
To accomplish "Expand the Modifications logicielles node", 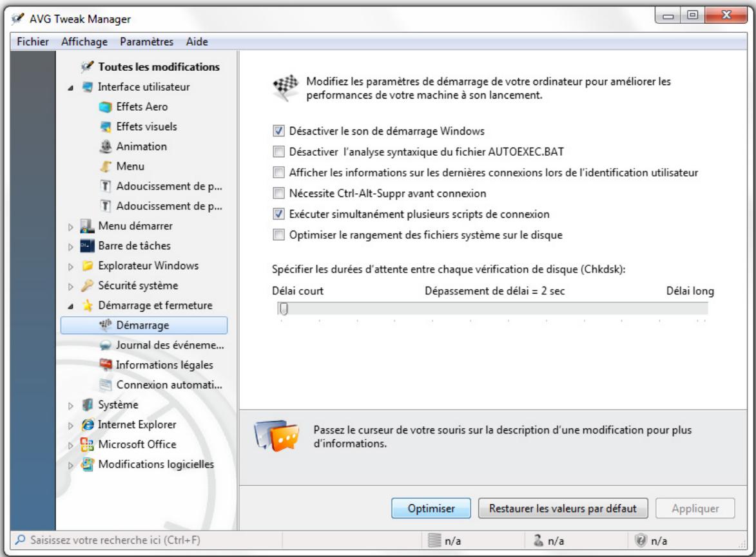I will (x=71, y=465).
